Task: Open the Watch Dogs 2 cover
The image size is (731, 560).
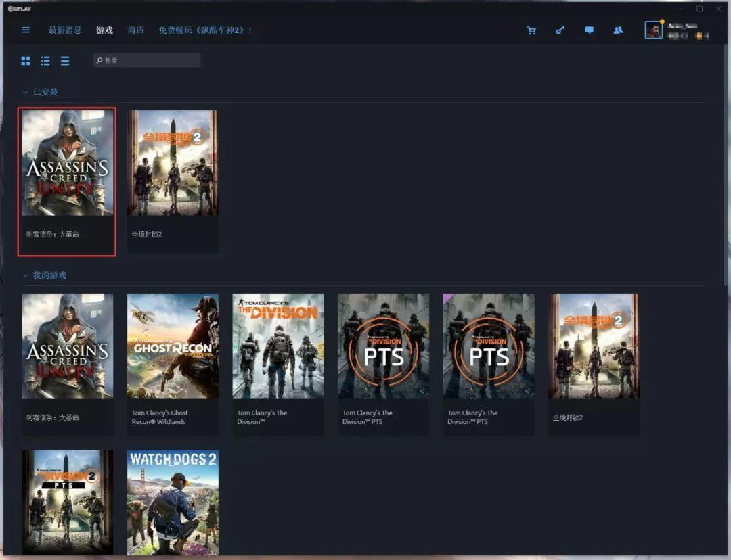Action: [173, 503]
